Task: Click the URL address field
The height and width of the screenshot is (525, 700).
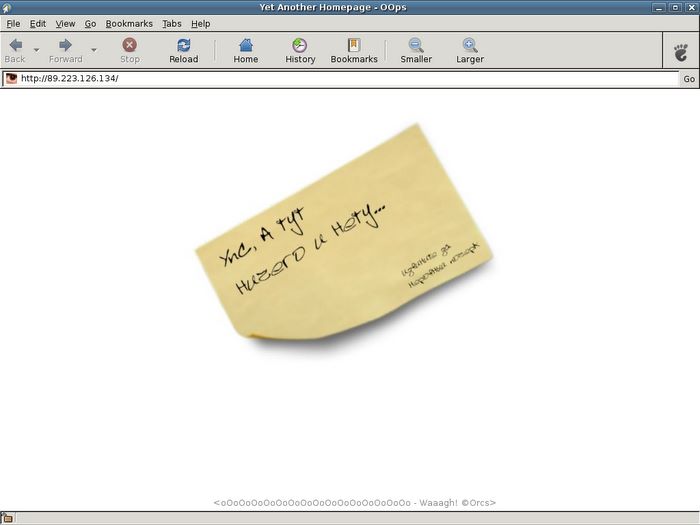Action: click(x=340, y=78)
